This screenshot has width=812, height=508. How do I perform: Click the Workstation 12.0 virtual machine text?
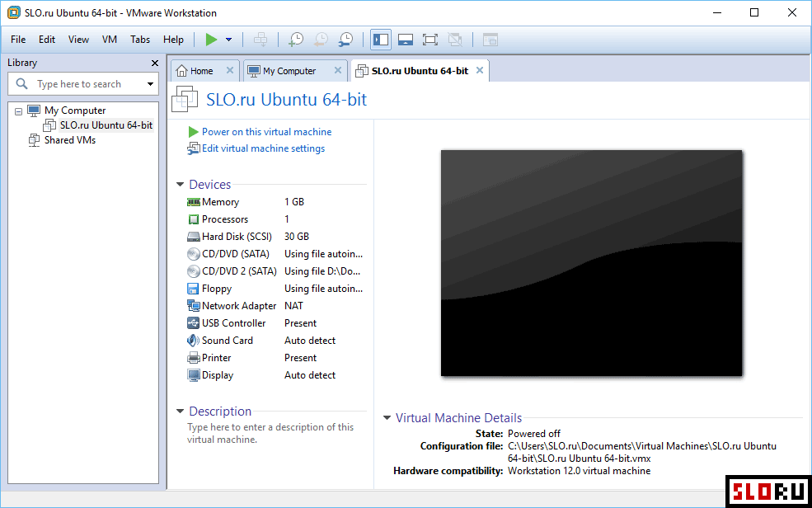(x=579, y=471)
